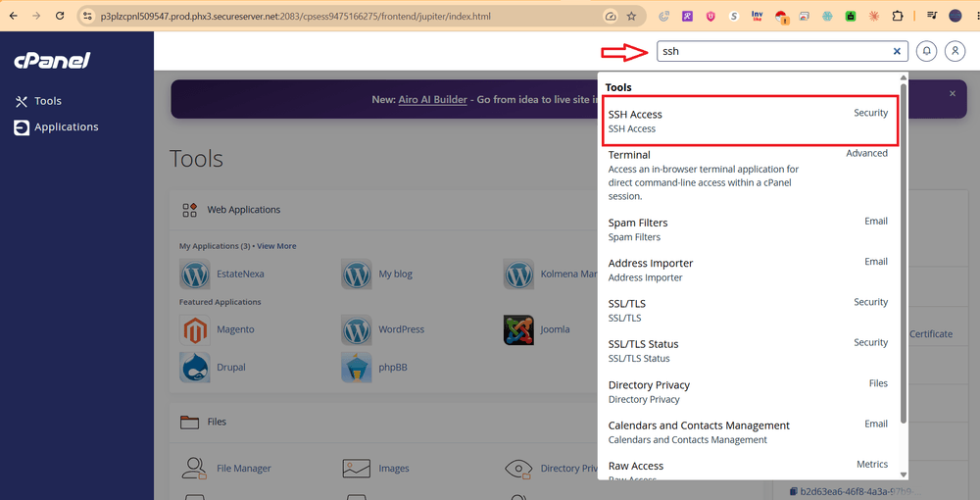Viewport: 980px width, 500px height.
Task: Open Tools in the sidebar
Action: tap(38, 101)
